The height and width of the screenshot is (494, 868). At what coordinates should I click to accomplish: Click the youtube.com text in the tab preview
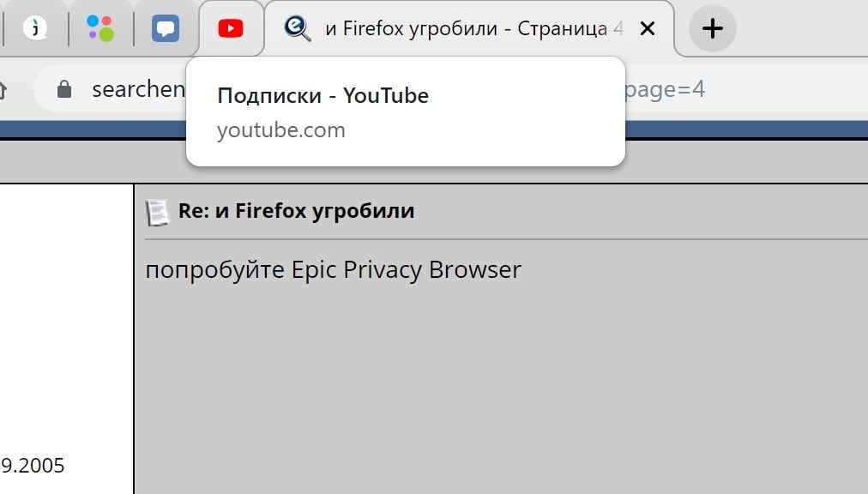[x=280, y=130]
